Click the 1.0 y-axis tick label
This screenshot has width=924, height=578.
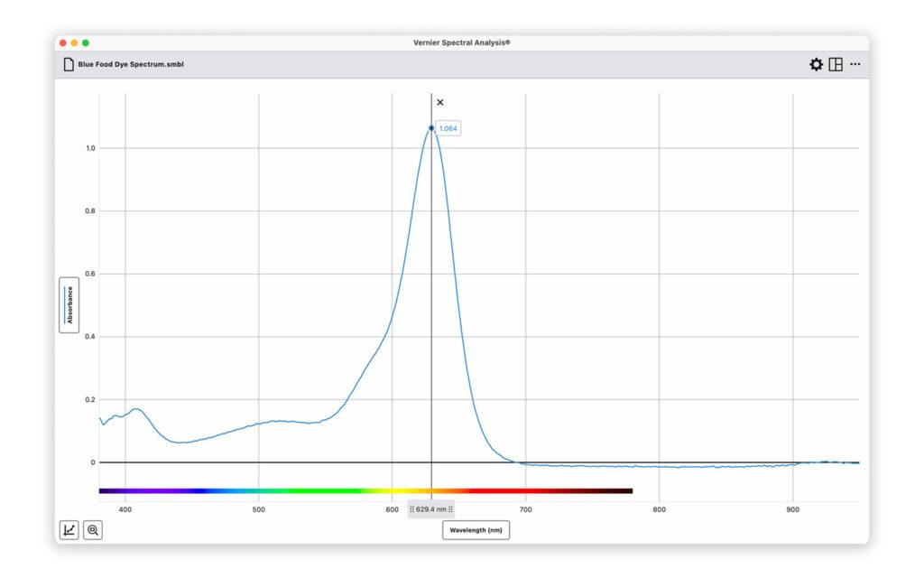91,148
